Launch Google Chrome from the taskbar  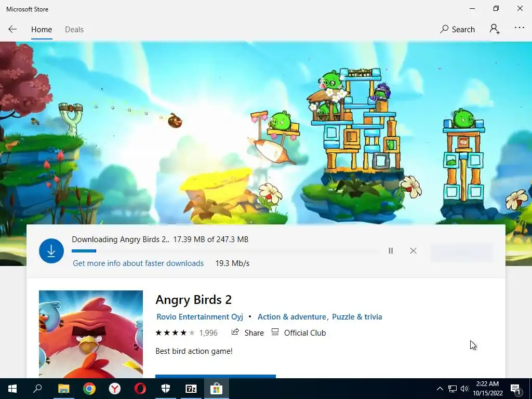click(x=89, y=389)
